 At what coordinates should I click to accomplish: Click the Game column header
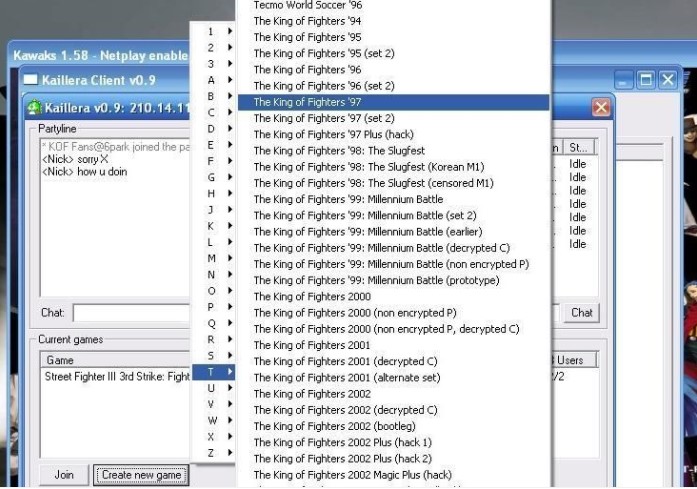tap(116, 360)
